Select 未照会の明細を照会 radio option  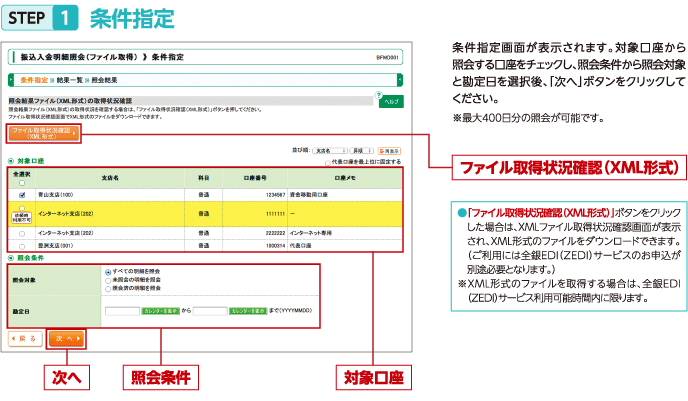click(108, 279)
